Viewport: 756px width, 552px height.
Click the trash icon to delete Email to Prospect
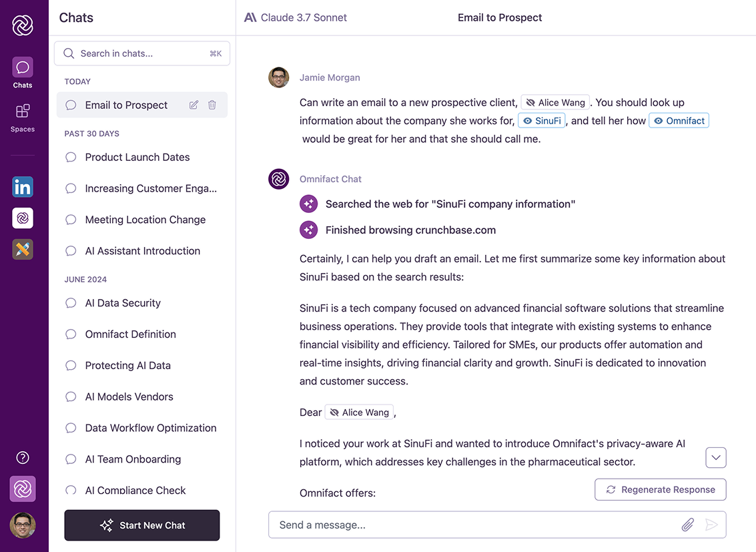pyautogui.click(x=212, y=105)
